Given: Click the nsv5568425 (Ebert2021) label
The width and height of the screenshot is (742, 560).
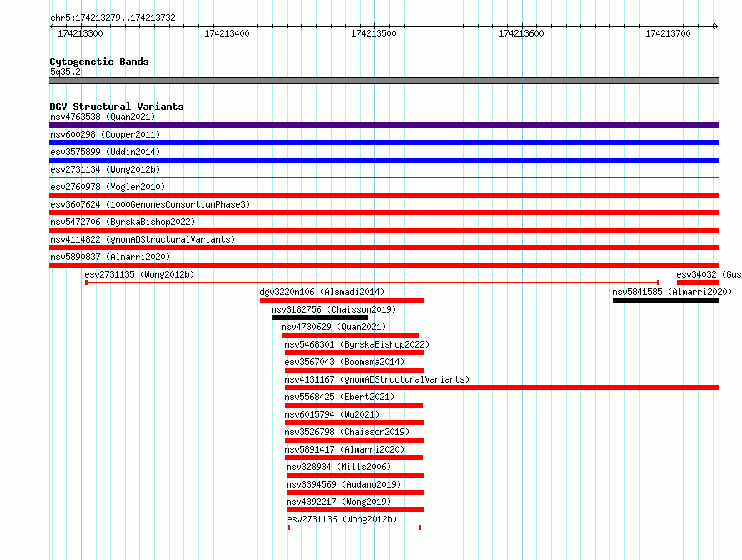Looking at the screenshot, I should click(x=339, y=397).
